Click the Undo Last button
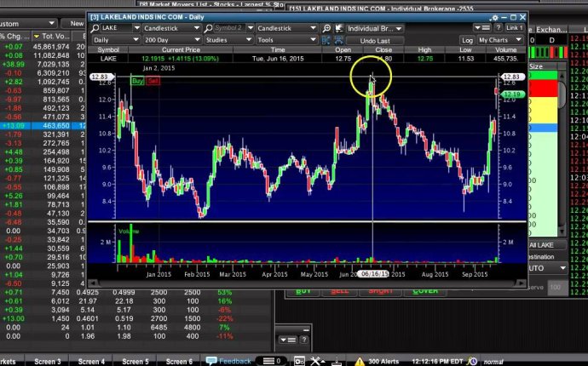The image size is (588, 366). coord(375,41)
